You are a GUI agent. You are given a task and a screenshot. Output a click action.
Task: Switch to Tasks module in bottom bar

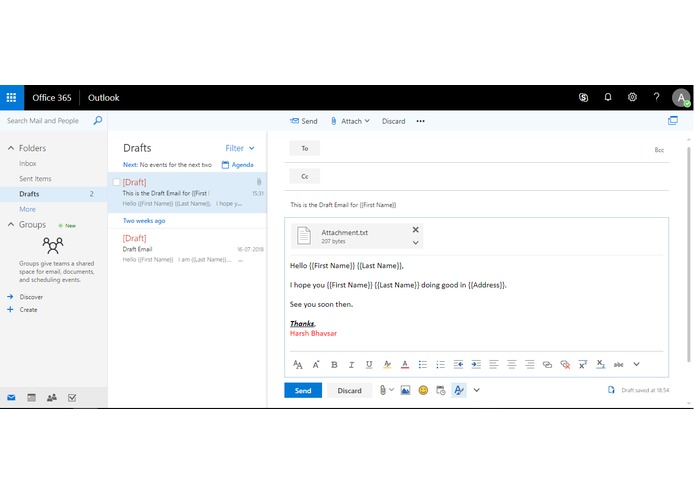(72, 397)
